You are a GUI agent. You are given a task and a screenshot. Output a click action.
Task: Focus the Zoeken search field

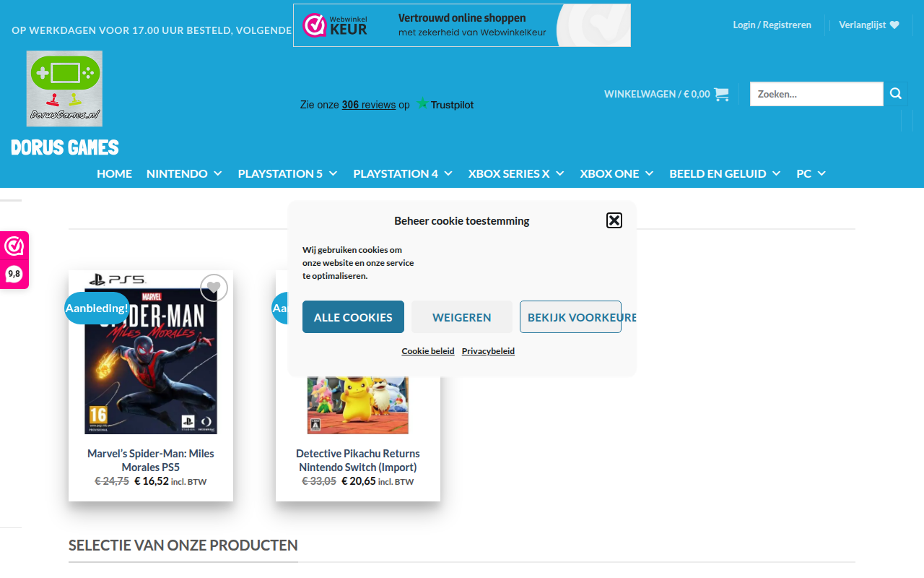tap(816, 94)
